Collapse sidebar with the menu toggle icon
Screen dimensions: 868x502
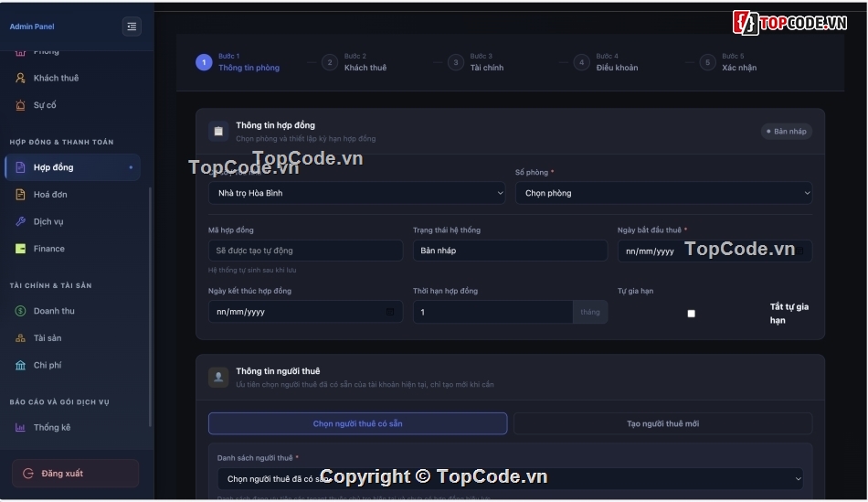pyautogui.click(x=132, y=26)
